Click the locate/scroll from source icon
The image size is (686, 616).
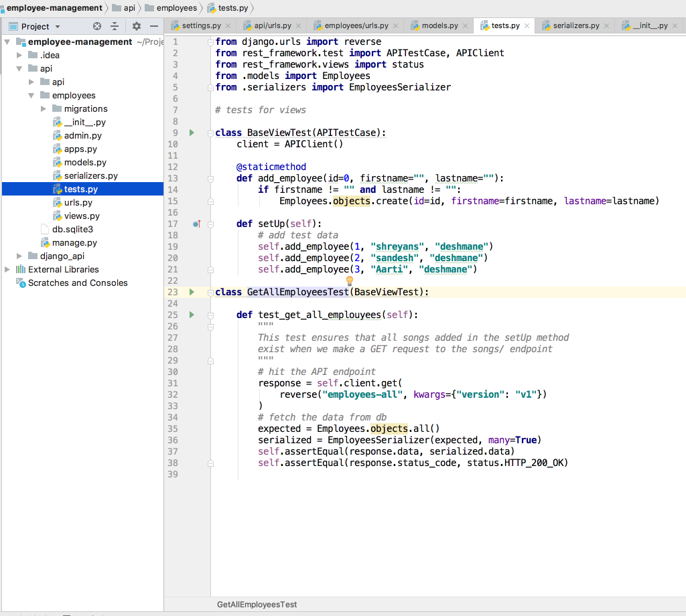tap(97, 26)
